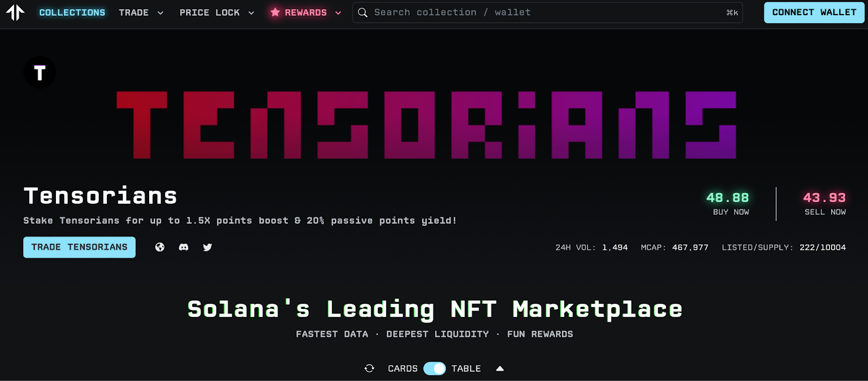
Task: Click the refresh icon beside Cards
Action: (369, 369)
